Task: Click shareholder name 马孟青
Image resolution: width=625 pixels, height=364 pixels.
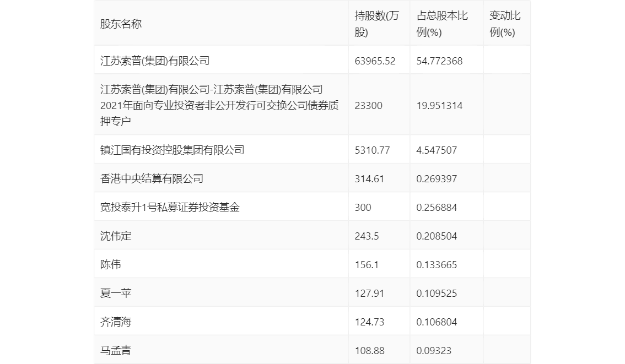Action: click(116, 351)
